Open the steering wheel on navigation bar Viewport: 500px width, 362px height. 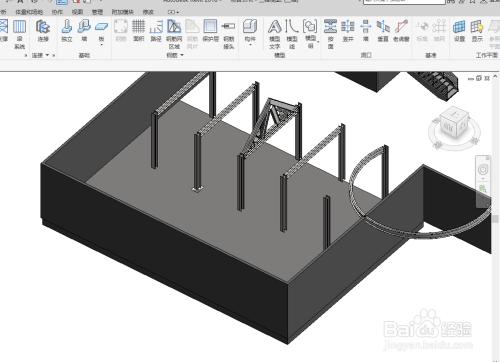[483, 170]
